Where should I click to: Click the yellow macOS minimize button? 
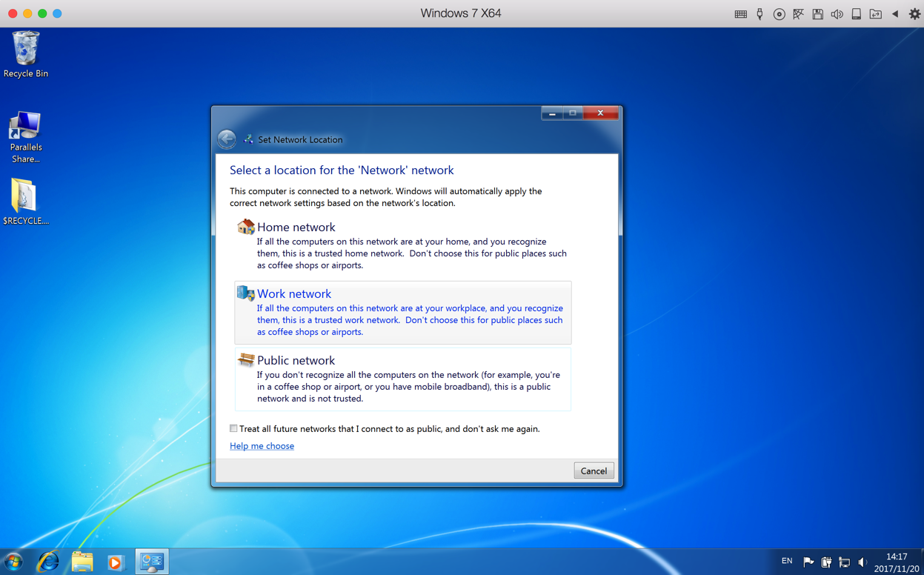pyautogui.click(x=27, y=13)
